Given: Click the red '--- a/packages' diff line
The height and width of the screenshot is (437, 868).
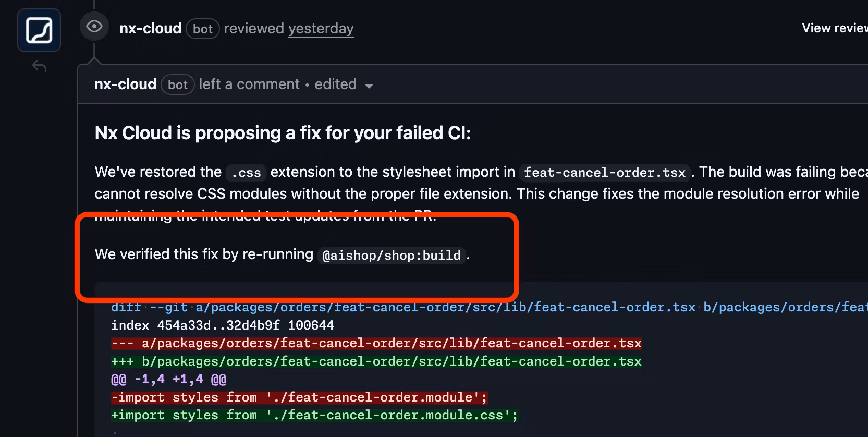Looking at the screenshot, I should 376,343.
